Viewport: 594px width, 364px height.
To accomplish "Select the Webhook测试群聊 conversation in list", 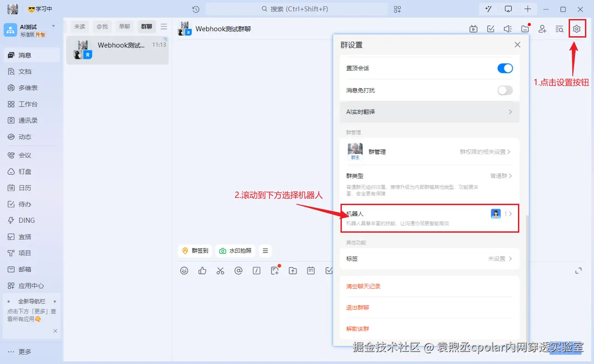I will tap(117, 50).
